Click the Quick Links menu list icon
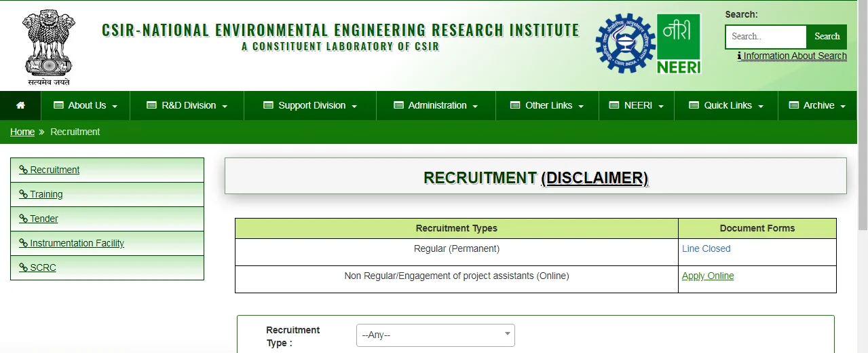Viewport: 868px width, 353px height. click(x=694, y=105)
